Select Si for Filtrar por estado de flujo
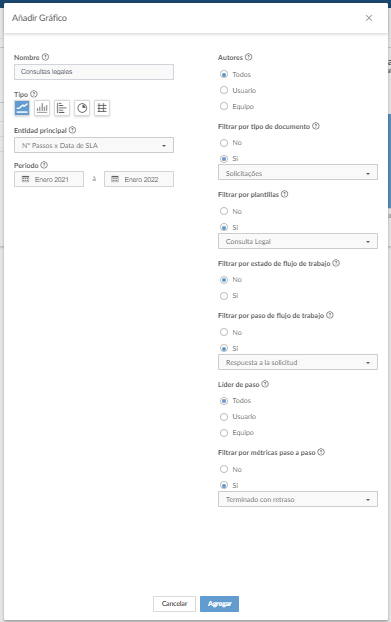Viewport: 391px width, 622px height. pos(224,296)
